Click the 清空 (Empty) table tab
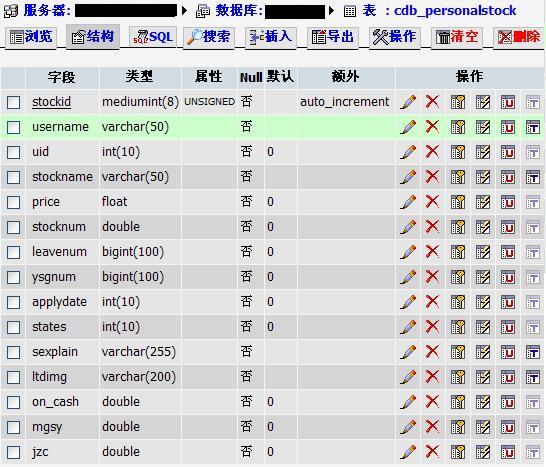 (457, 37)
